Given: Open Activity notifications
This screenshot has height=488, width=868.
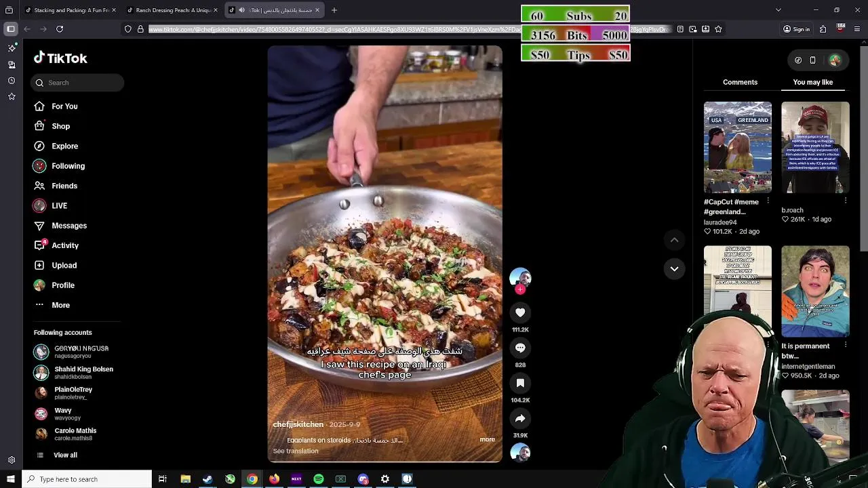Looking at the screenshot, I should pos(56,245).
